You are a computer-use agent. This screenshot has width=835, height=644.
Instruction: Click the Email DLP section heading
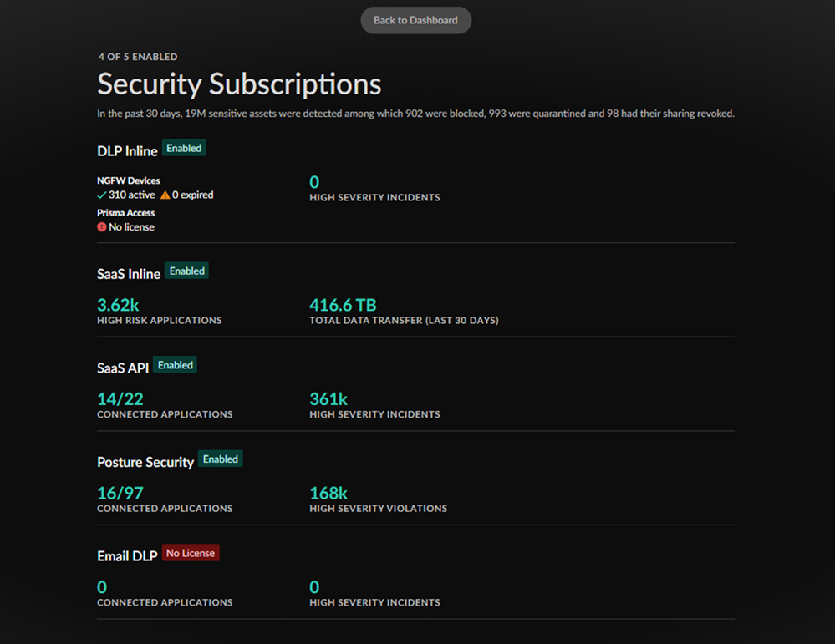[127, 556]
